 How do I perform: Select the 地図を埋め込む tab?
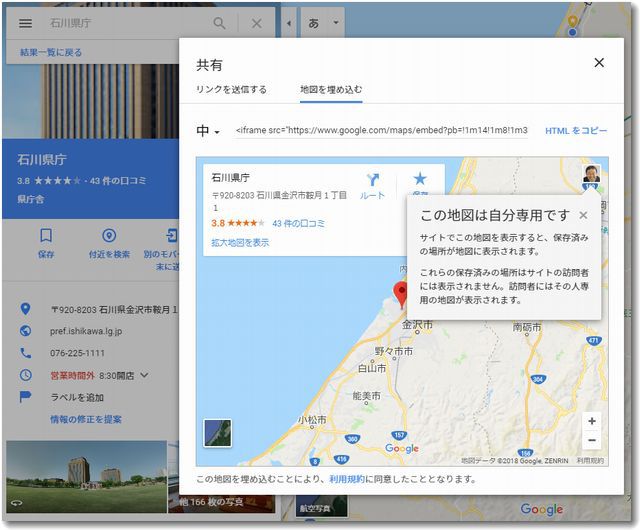(331, 89)
